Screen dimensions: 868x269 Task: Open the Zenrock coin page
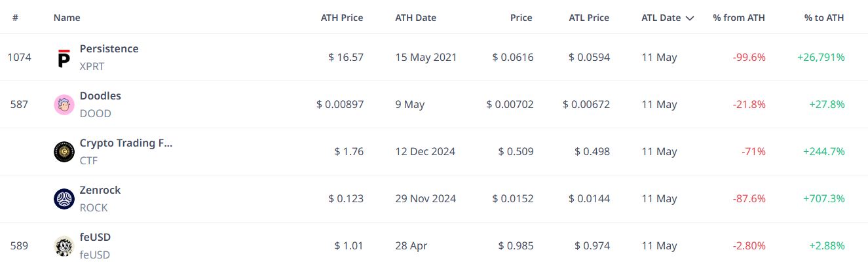point(100,190)
